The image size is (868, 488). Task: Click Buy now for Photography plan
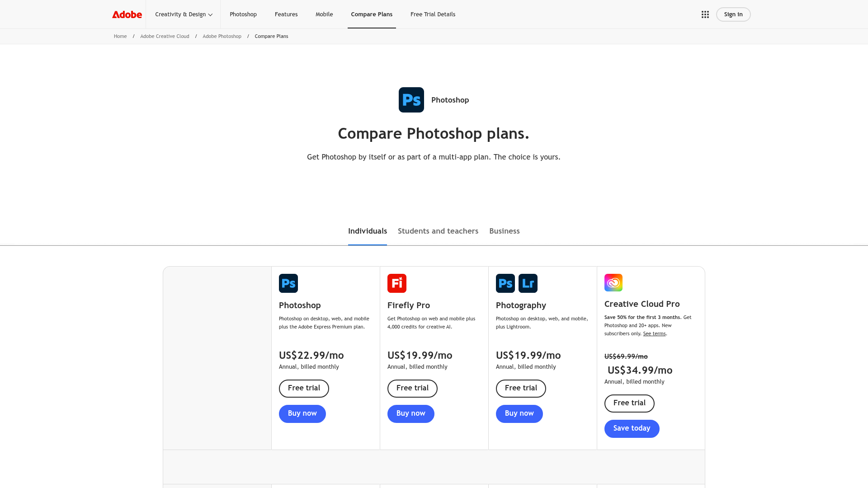coord(519,414)
